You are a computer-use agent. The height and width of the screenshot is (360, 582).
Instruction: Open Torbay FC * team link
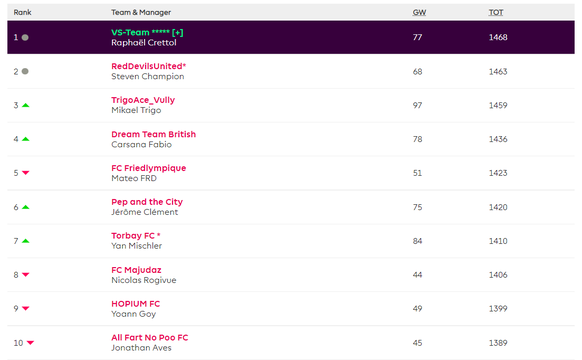[135, 236]
